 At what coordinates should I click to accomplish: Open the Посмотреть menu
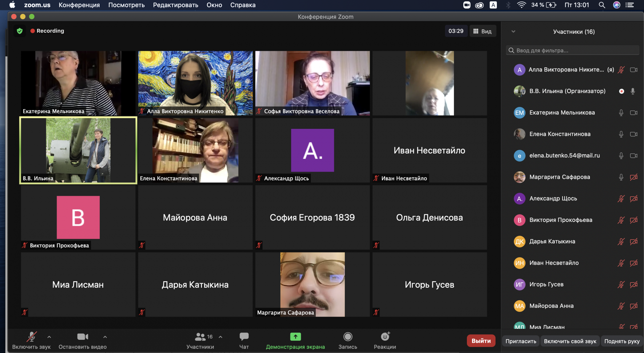127,5
